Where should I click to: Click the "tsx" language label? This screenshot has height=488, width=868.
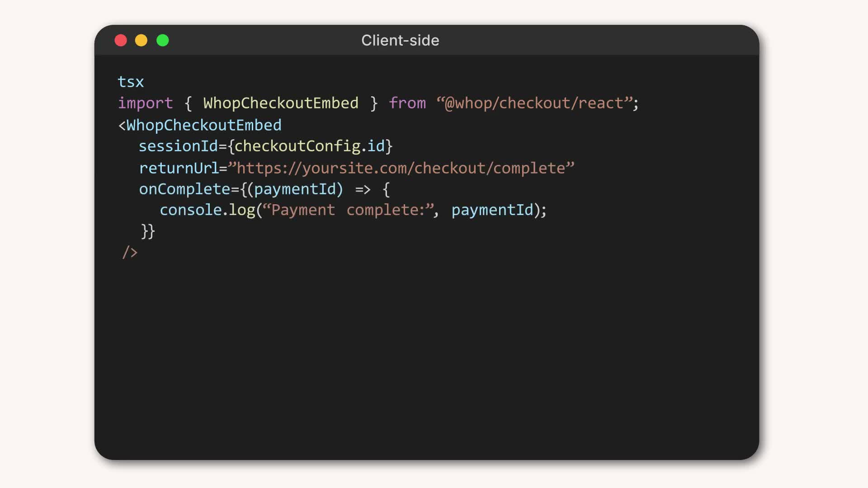pyautogui.click(x=131, y=82)
